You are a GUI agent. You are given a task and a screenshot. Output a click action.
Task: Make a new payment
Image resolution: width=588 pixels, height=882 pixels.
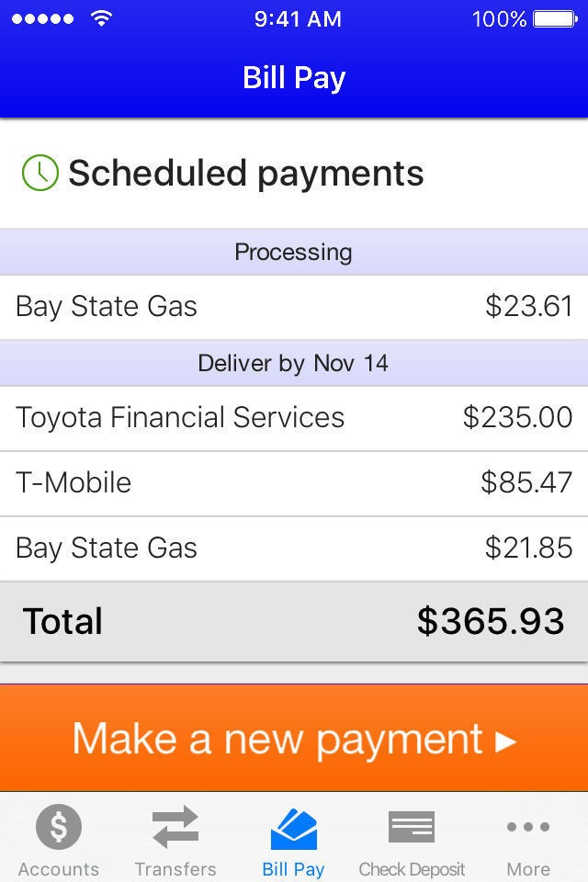[294, 738]
